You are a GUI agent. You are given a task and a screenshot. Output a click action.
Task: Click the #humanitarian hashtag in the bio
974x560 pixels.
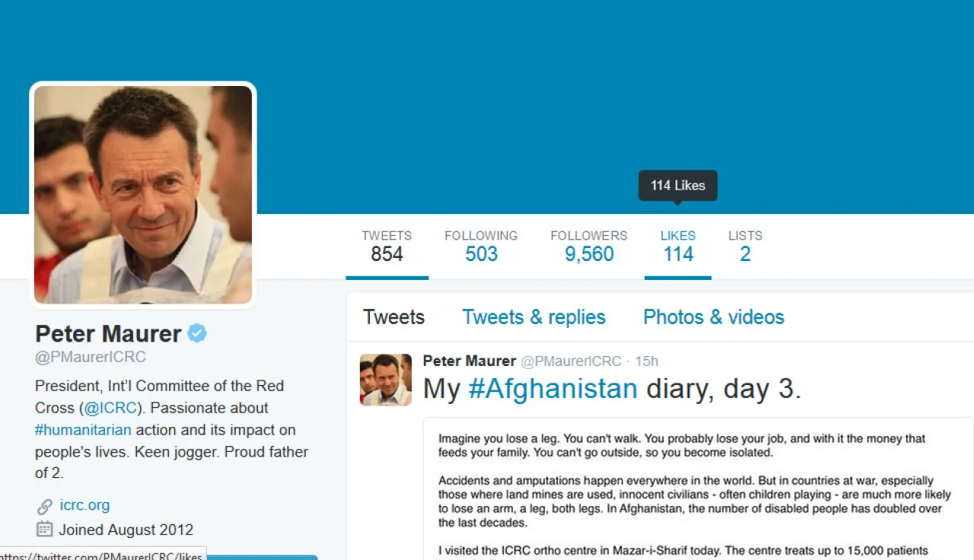click(x=83, y=430)
